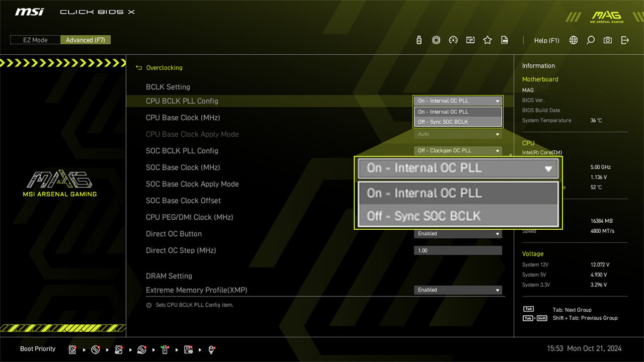Select the floppy disk boot priority icon

pos(188,349)
